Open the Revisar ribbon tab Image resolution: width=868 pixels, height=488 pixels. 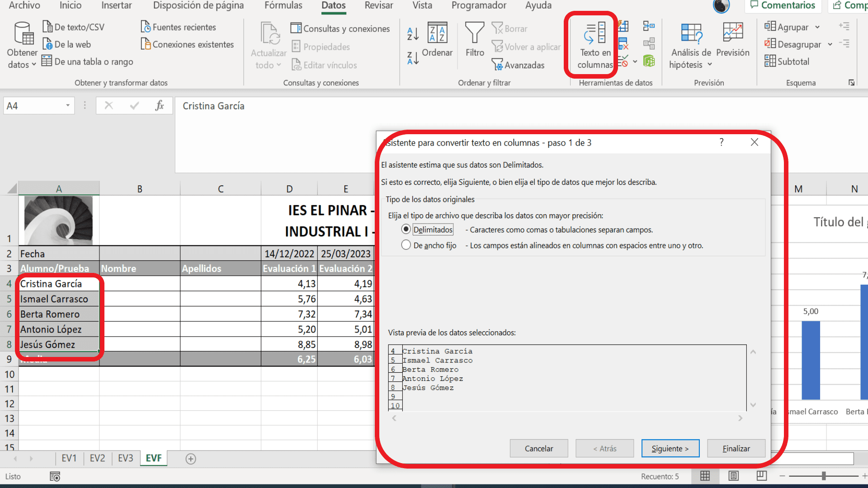click(379, 5)
